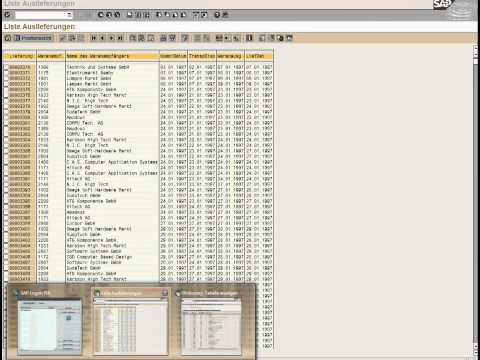This screenshot has height=360, width=480.
Task: Select the CBD Computer Based Design name cell
Action: point(112,257)
